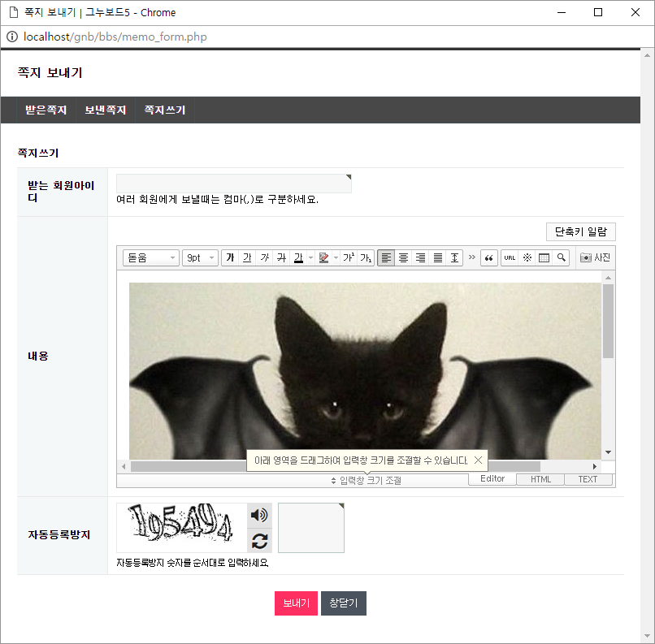This screenshot has height=644, width=655.
Task: Click the justify alignment icon
Action: (437, 258)
